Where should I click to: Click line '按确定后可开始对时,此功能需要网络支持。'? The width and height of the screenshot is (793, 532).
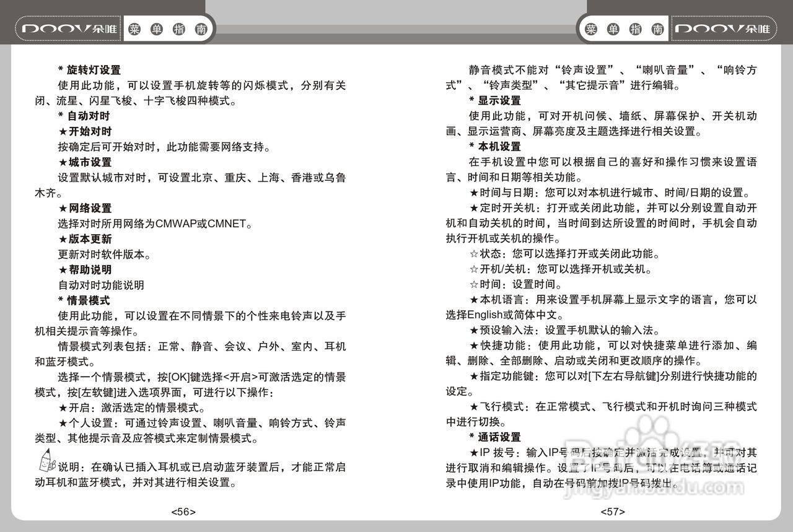(164, 147)
